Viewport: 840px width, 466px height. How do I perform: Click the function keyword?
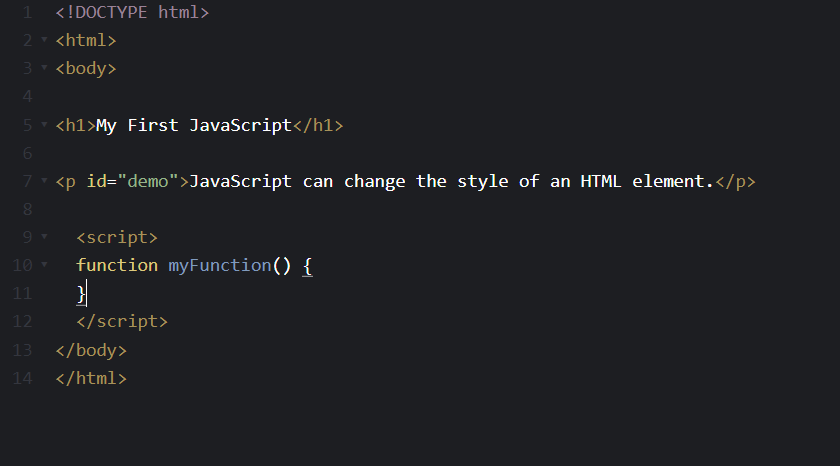[117, 265]
